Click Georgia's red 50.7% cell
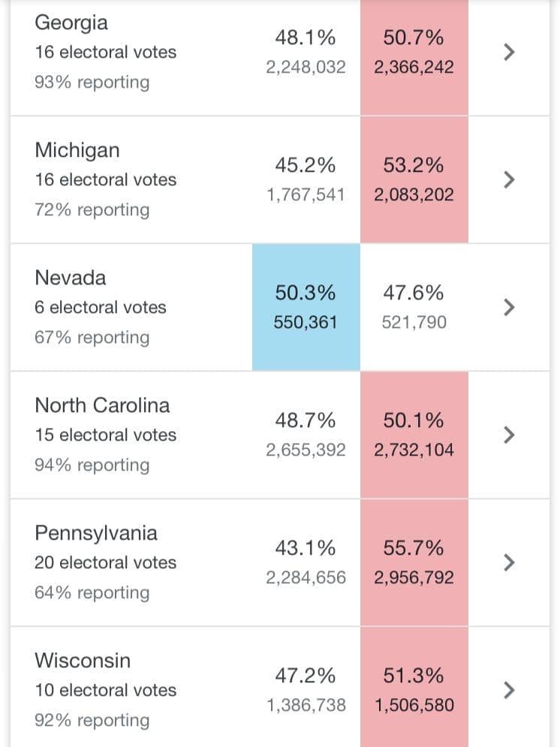Viewport: 560px width, 747px height. pos(414,52)
